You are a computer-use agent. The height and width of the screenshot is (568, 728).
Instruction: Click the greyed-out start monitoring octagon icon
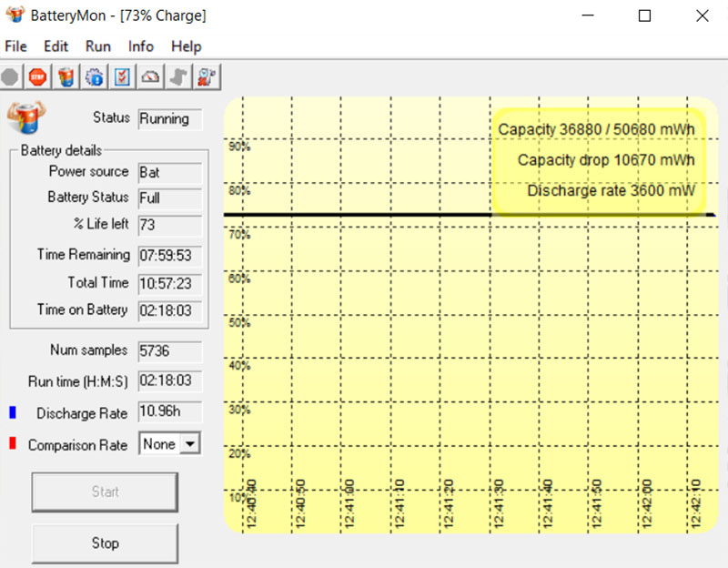point(10,76)
